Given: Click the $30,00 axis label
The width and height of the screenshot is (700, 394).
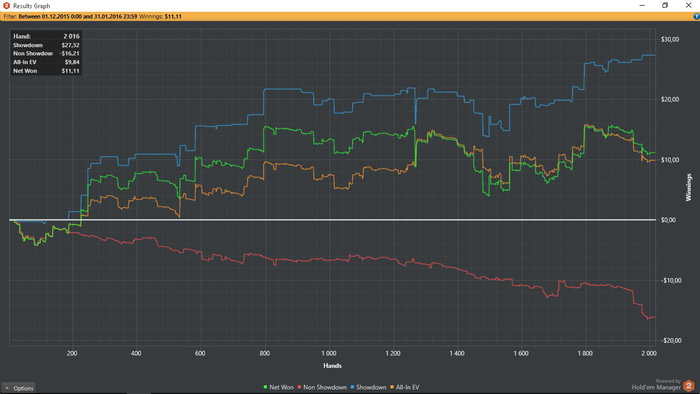Looking at the screenshot, I should pos(670,39).
